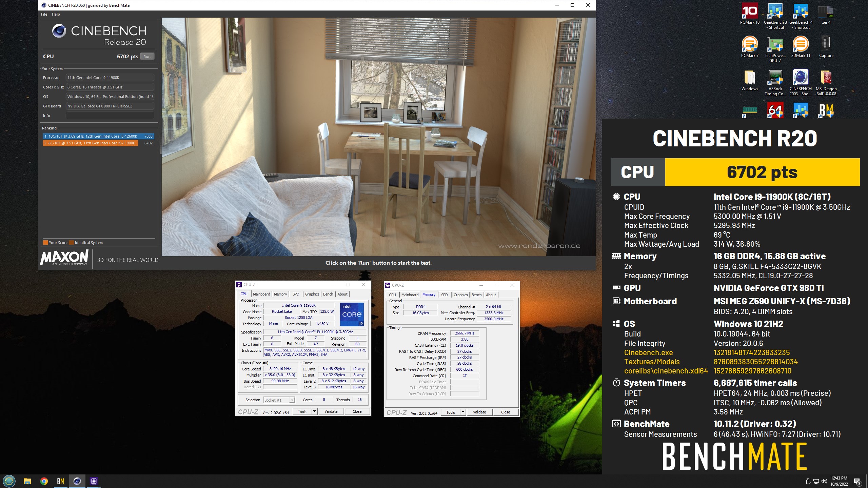The width and height of the screenshot is (868, 488).
Task: Click Tools button in CPU-Z memory window
Action: pyautogui.click(x=451, y=412)
